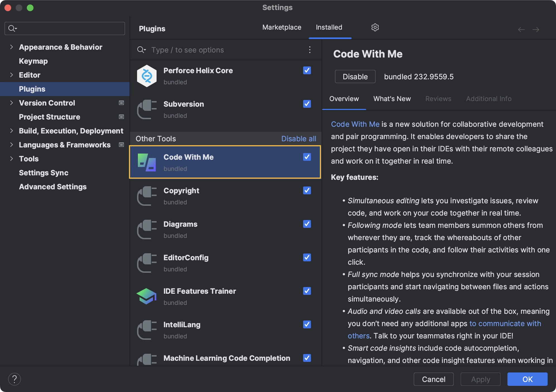Expand the Languages & Frameworks node
556x392 pixels.
click(x=11, y=145)
